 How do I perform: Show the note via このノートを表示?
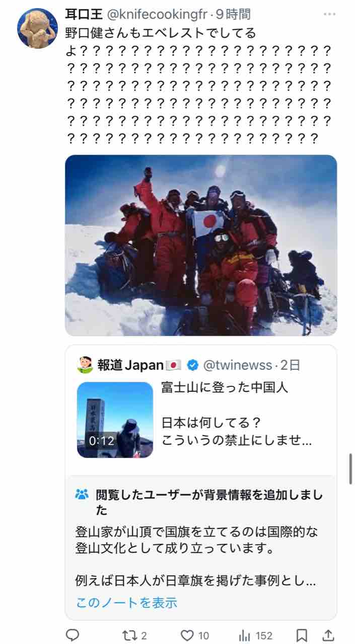(126, 602)
